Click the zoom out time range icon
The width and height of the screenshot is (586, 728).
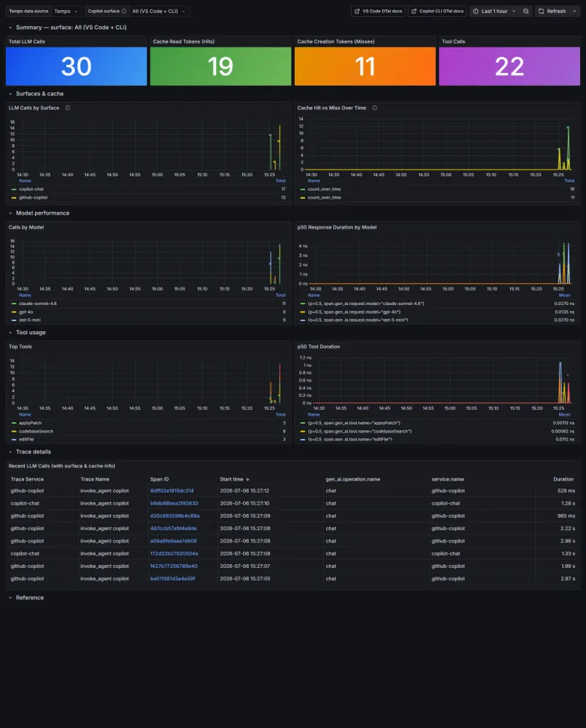(526, 11)
